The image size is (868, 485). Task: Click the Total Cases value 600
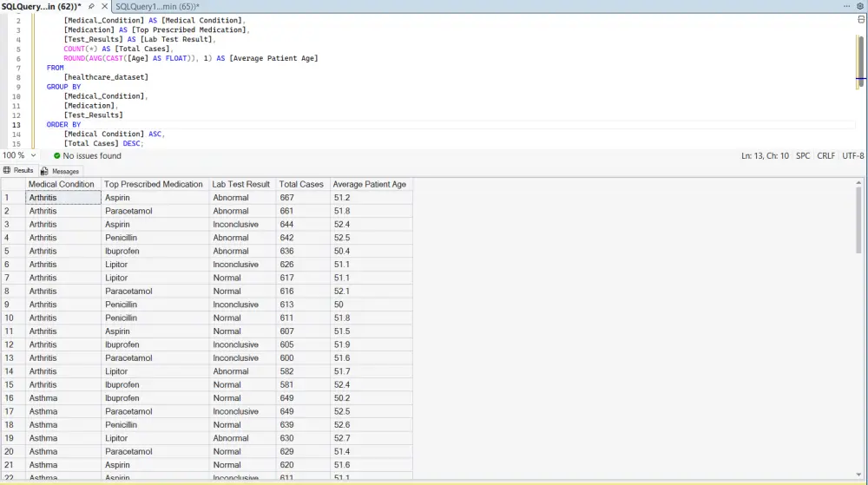click(302, 357)
